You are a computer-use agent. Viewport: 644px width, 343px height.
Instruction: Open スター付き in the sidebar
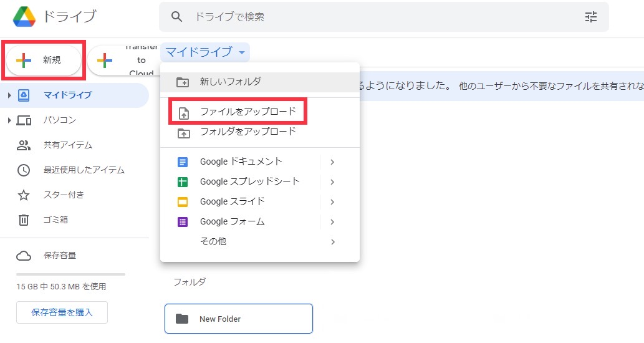[x=74, y=195]
